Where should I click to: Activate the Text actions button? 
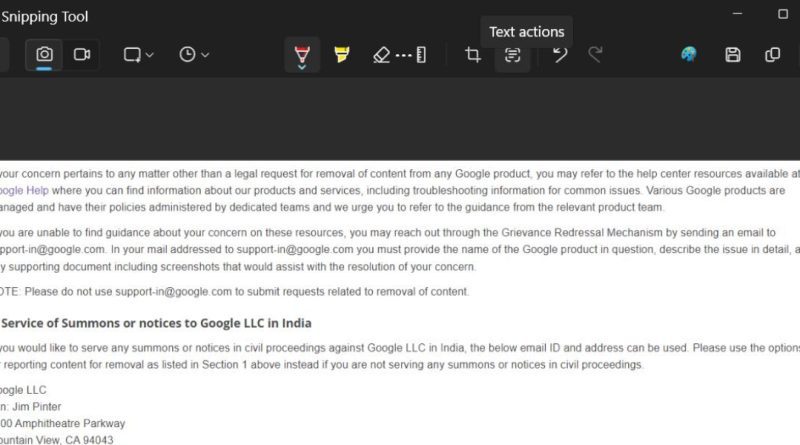coord(512,55)
